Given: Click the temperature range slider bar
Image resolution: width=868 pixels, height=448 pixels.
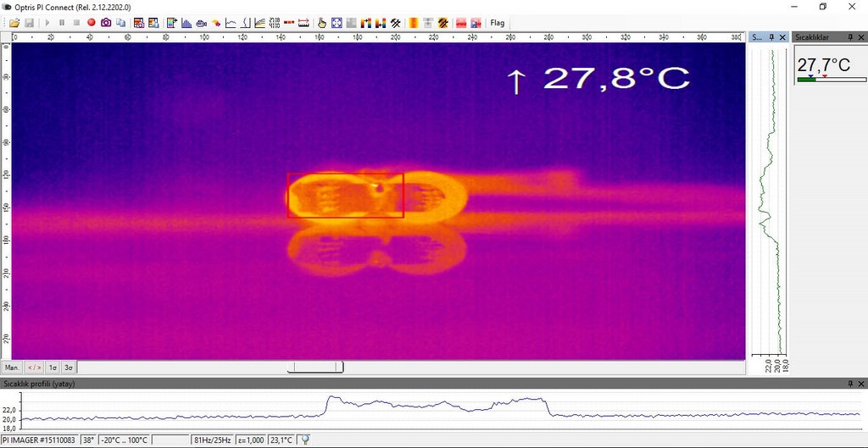Looking at the screenshot, I should click(x=314, y=368).
